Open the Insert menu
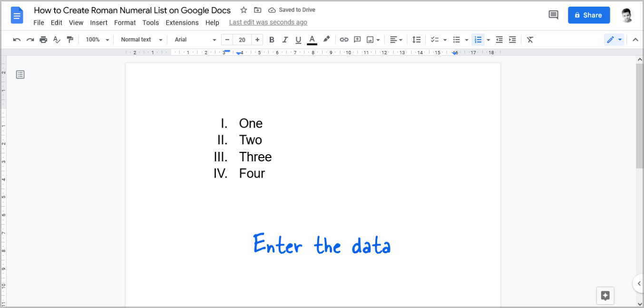 click(98, 22)
